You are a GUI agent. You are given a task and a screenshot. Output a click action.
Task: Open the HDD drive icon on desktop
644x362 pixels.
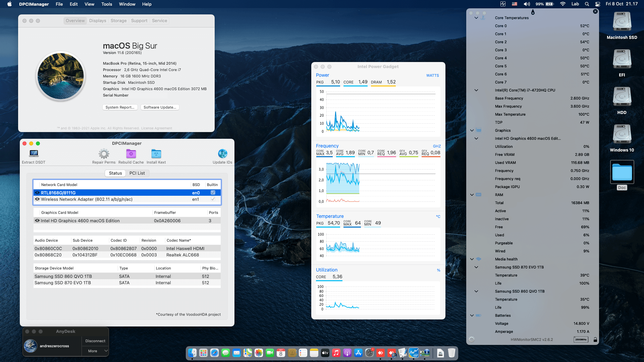coord(622,97)
